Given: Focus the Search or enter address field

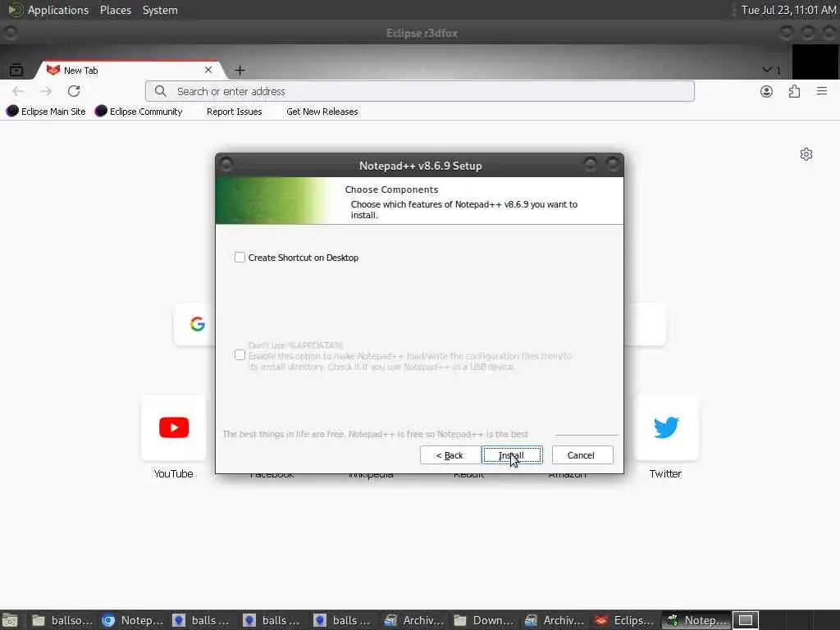Looking at the screenshot, I should [419, 91].
